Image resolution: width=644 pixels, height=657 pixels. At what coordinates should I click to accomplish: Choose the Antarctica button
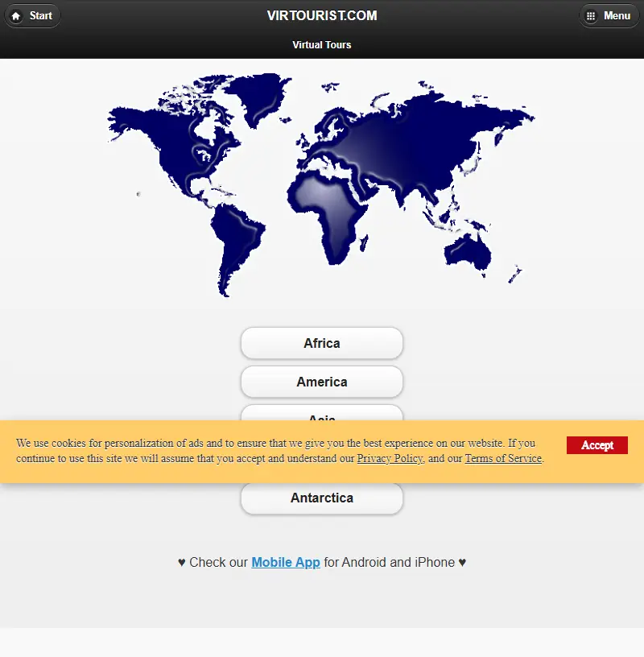pos(322,498)
